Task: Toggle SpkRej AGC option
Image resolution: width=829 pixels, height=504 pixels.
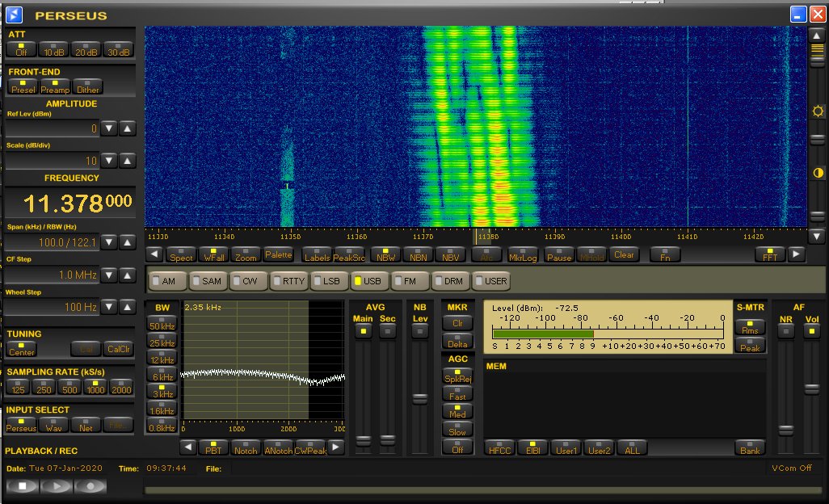Action: 458,376
